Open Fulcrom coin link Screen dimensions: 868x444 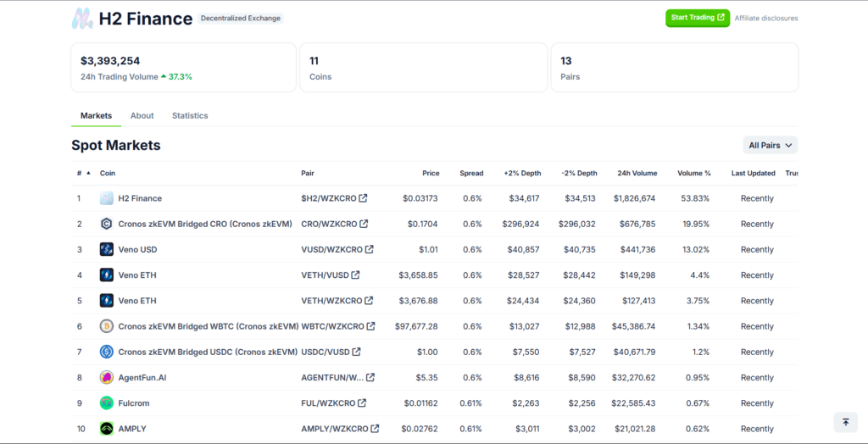(134, 403)
